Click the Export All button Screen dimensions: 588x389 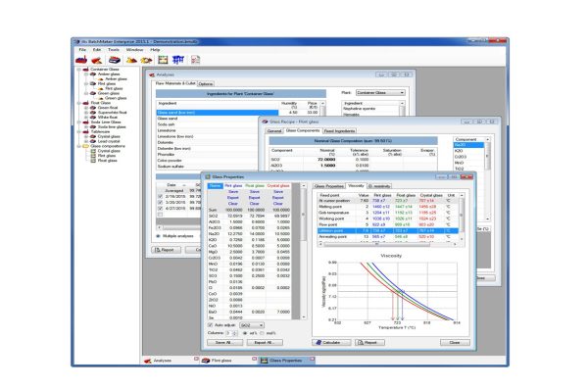point(265,343)
